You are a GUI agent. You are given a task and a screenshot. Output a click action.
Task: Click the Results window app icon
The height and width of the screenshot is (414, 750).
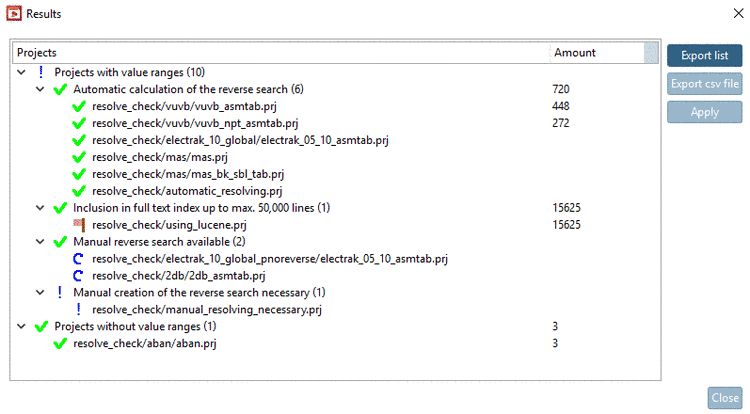(x=13, y=15)
